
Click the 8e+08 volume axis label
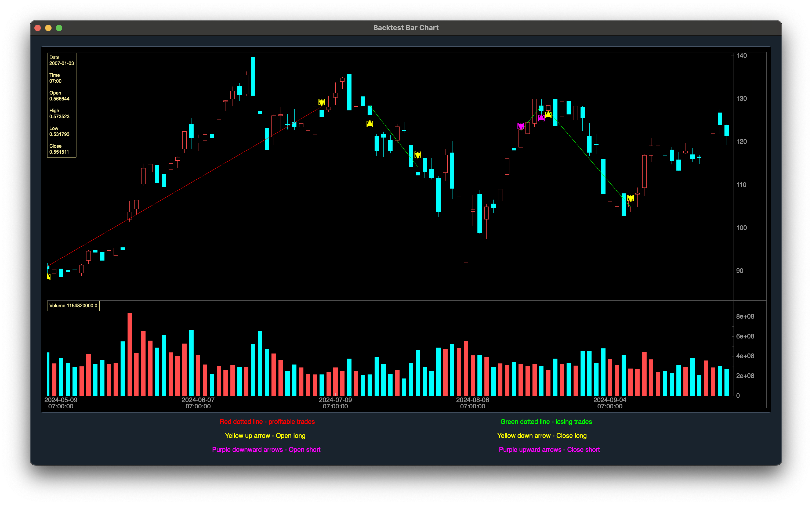pos(745,317)
